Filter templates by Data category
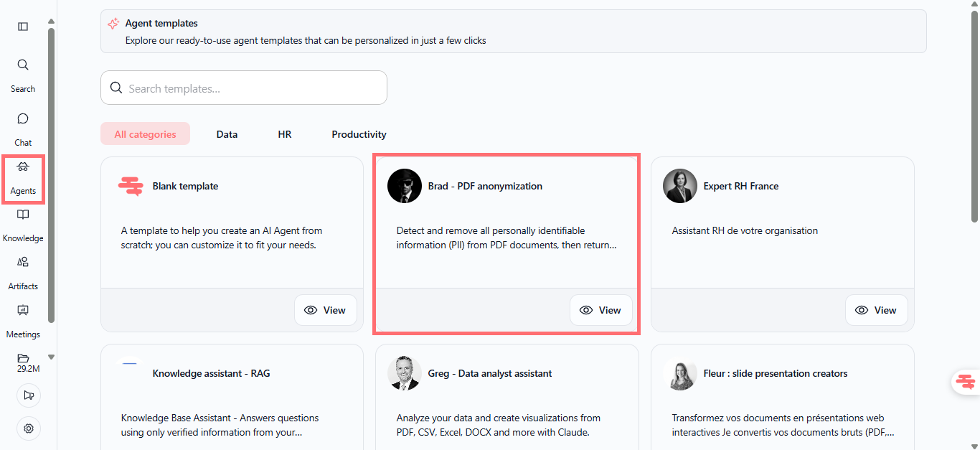 227,134
